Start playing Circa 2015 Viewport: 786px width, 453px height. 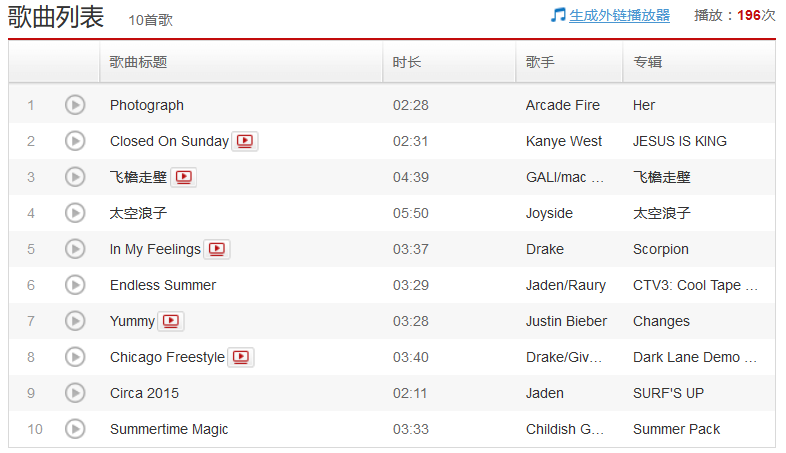(75, 393)
